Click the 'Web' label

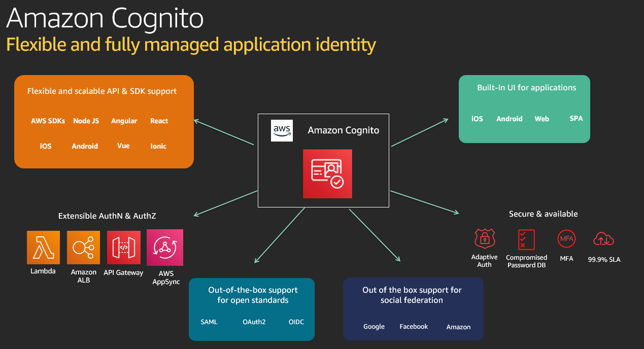pyautogui.click(x=542, y=119)
